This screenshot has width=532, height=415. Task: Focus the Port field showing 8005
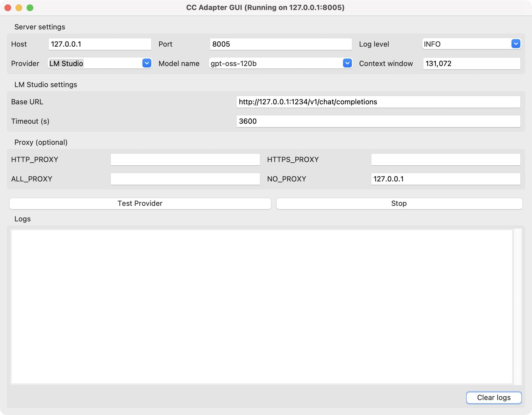tap(280, 44)
